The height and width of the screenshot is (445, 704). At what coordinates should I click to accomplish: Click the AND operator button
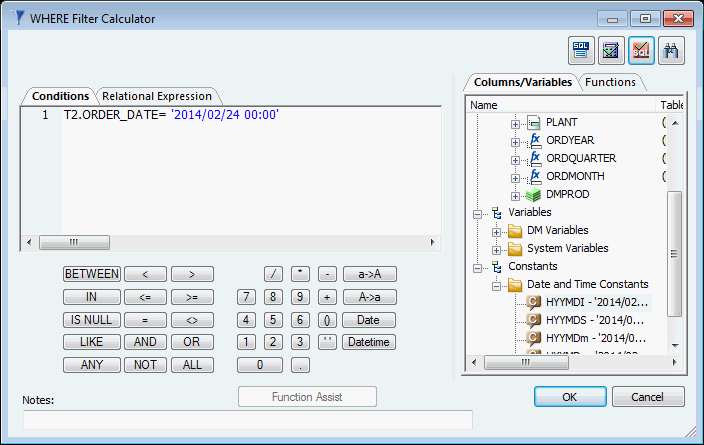point(145,342)
